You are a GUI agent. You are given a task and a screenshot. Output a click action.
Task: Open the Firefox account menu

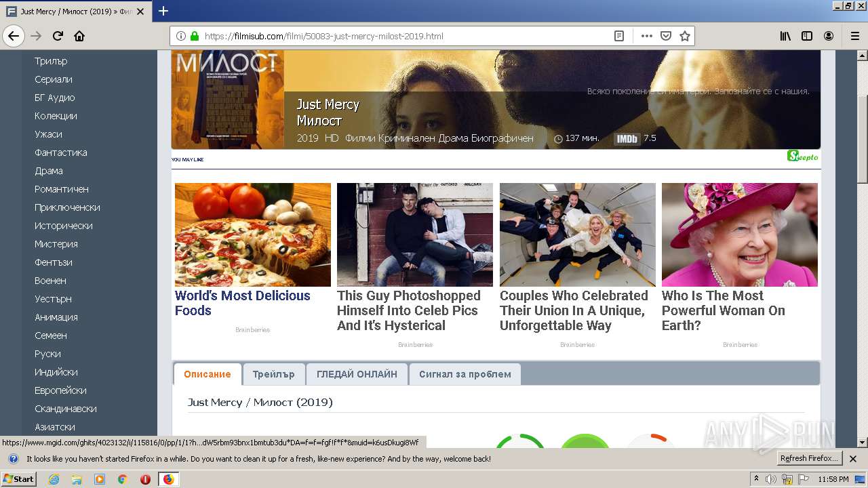click(829, 36)
